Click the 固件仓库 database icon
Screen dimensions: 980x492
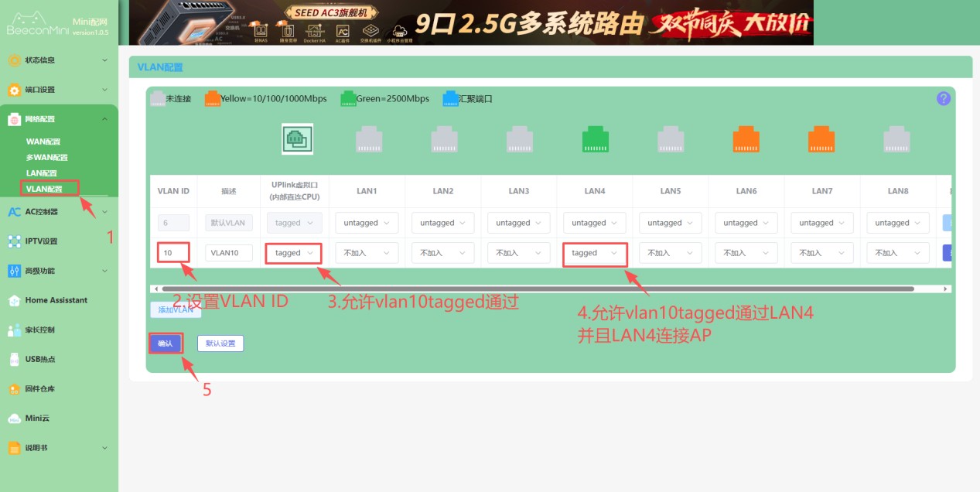click(x=14, y=389)
